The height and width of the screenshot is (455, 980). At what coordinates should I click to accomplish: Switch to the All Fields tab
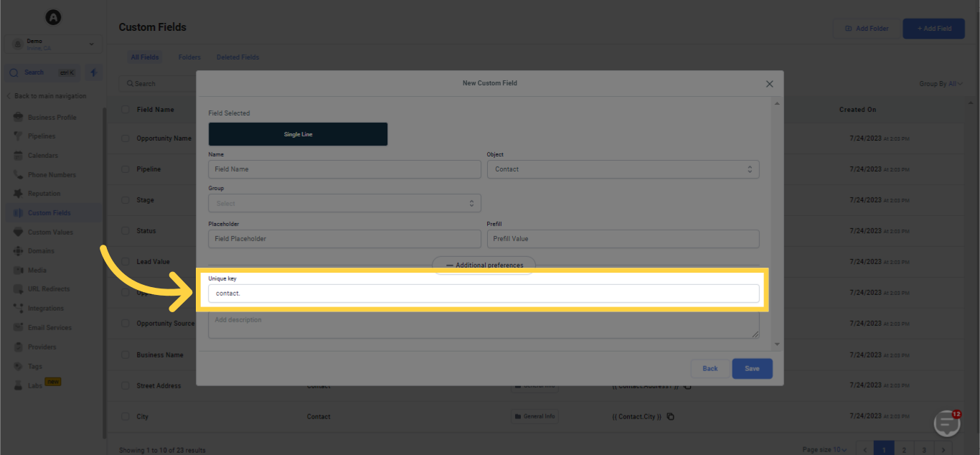144,57
